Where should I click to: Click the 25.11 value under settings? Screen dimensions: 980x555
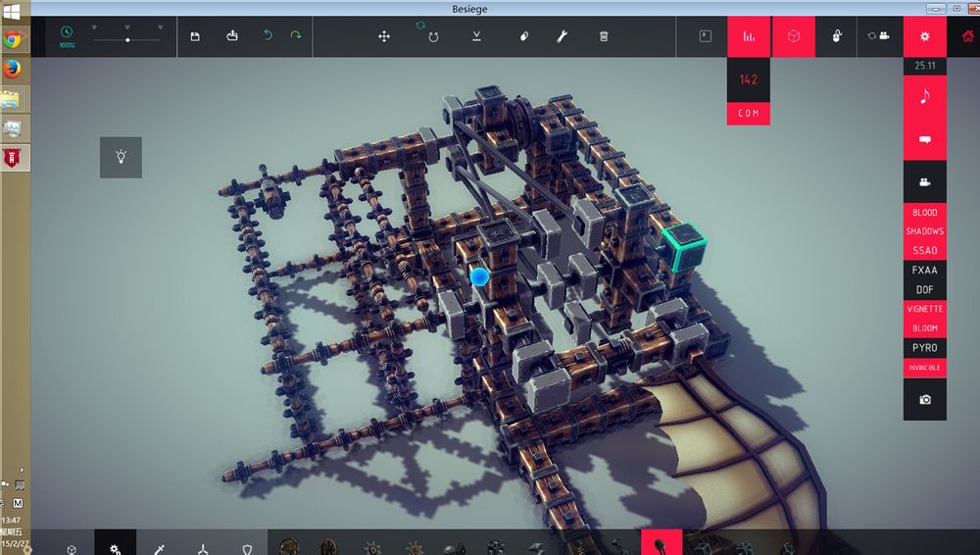click(x=925, y=66)
